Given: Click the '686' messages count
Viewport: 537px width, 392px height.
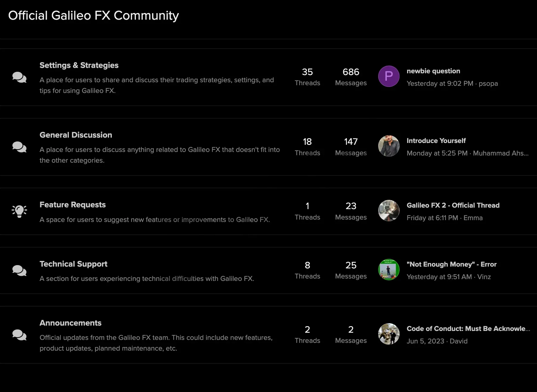Looking at the screenshot, I should pyautogui.click(x=351, y=72).
